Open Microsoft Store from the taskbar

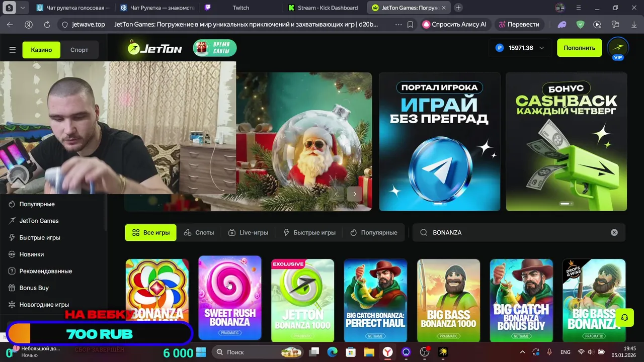(351, 352)
